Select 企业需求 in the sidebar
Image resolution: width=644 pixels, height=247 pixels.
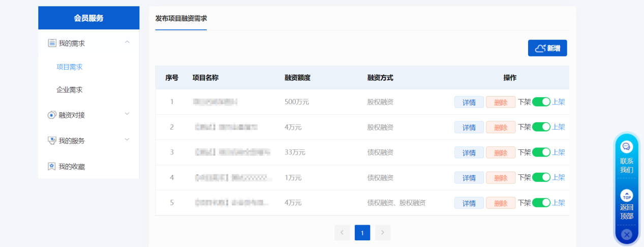(69, 90)
